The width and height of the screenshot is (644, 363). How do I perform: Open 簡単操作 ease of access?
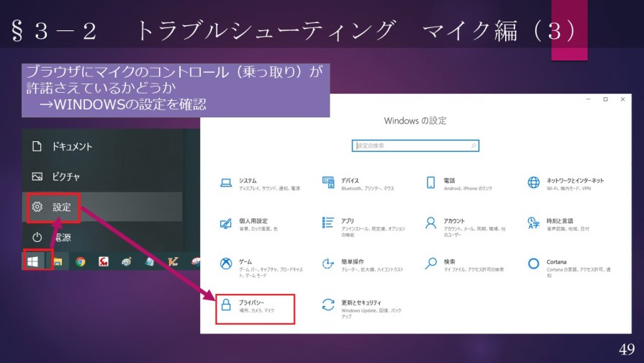tap(352, 262)
